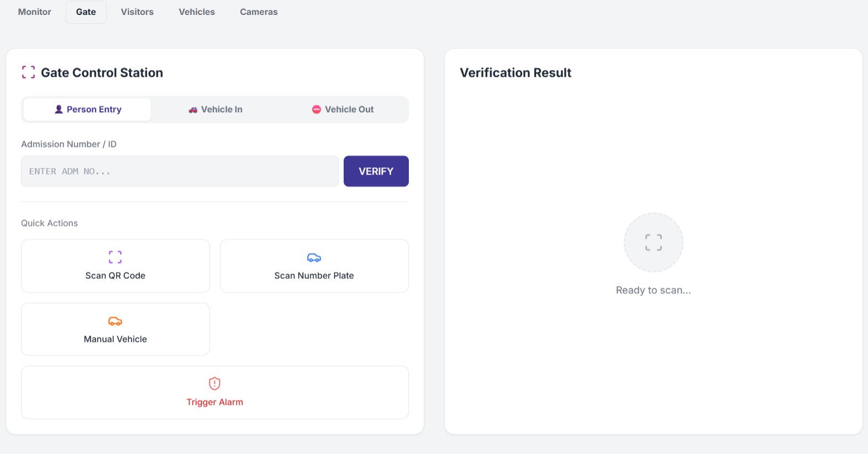Switch mode to Person Entry
This screenshot has width=868, height=454.
click(x=87, y=109)
